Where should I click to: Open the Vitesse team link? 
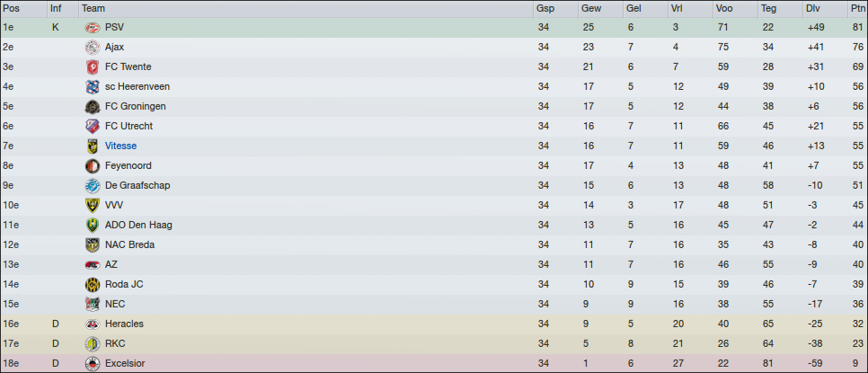click(x=120, y=146)
